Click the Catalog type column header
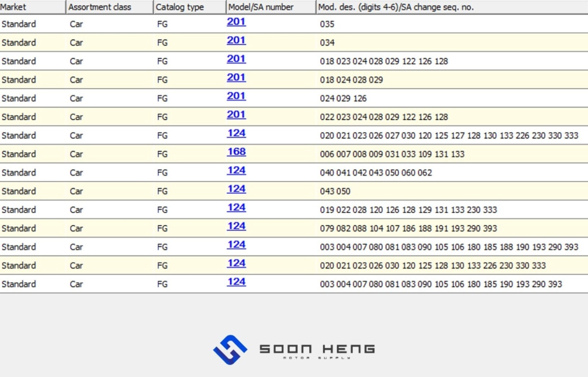Viewport: 588px width, 377px height. (x=190, y=7)
